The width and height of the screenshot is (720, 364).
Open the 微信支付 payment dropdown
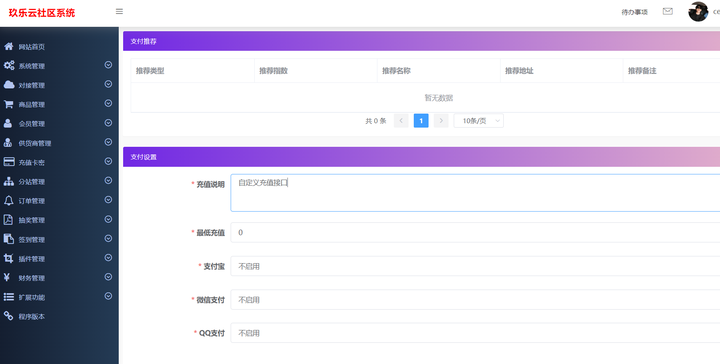pos(475,300)
